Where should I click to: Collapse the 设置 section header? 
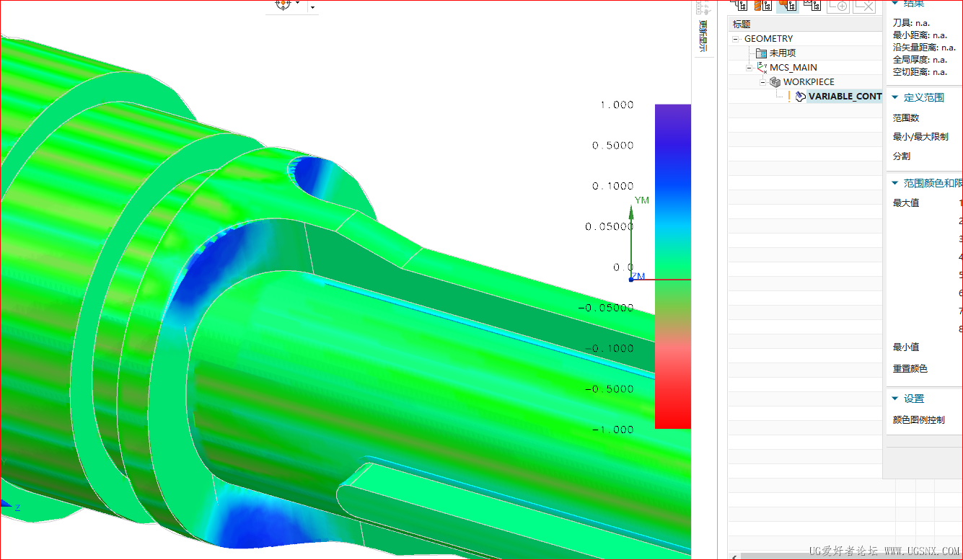click(x=895, y=399)
